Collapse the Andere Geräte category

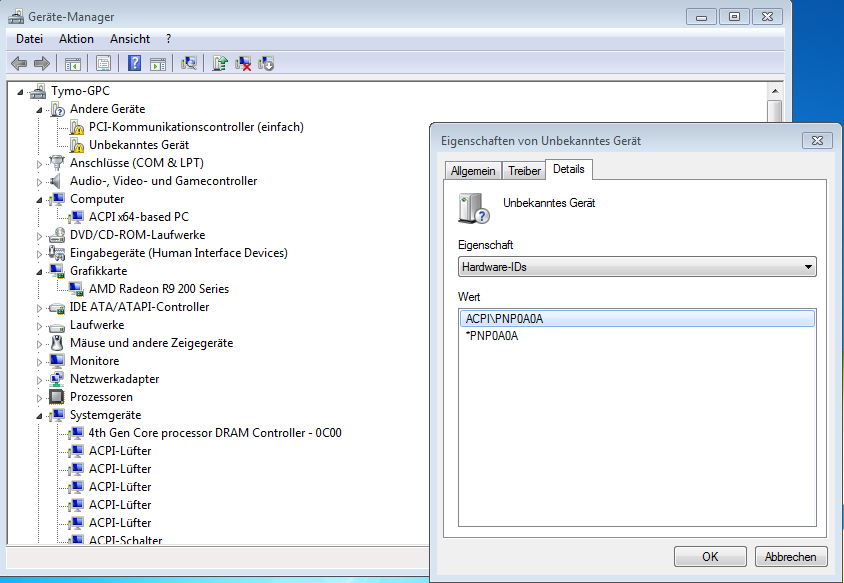[x=39, y=110]
